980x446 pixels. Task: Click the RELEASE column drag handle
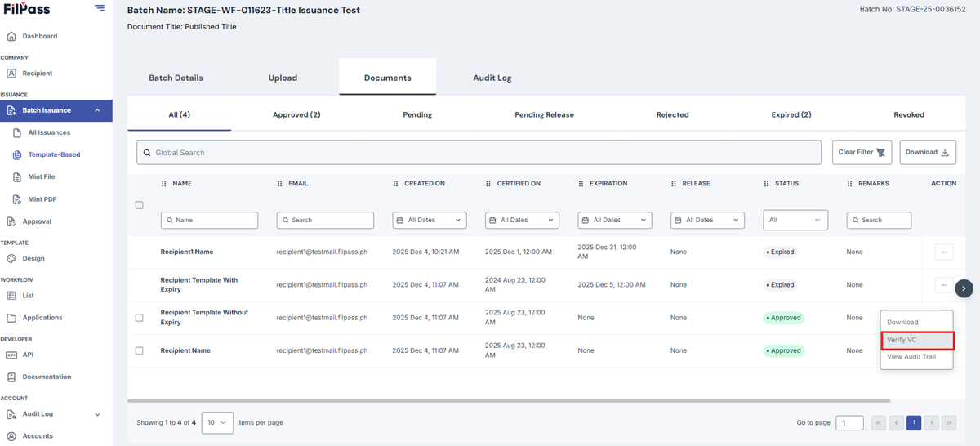674,184
